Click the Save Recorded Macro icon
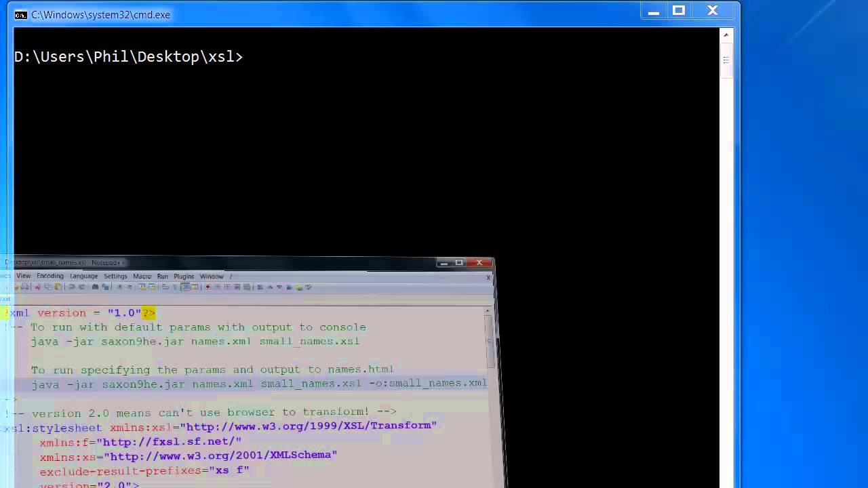 click(246, 287)
